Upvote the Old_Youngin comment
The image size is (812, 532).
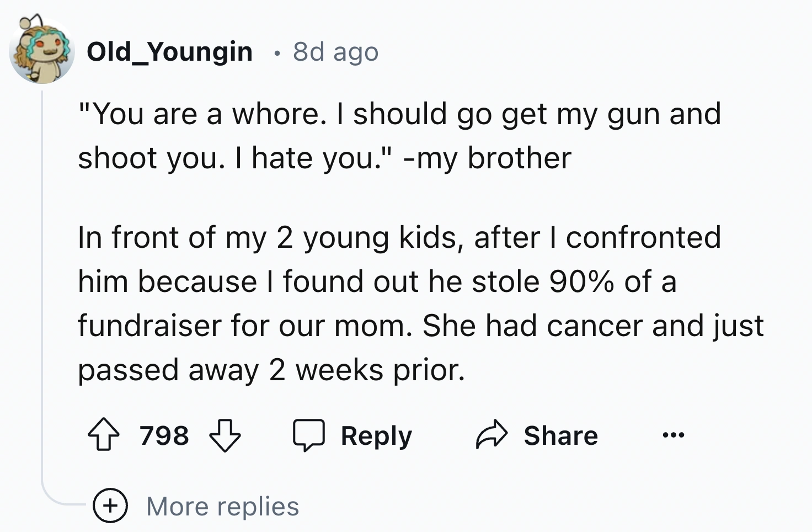(104, 436)
